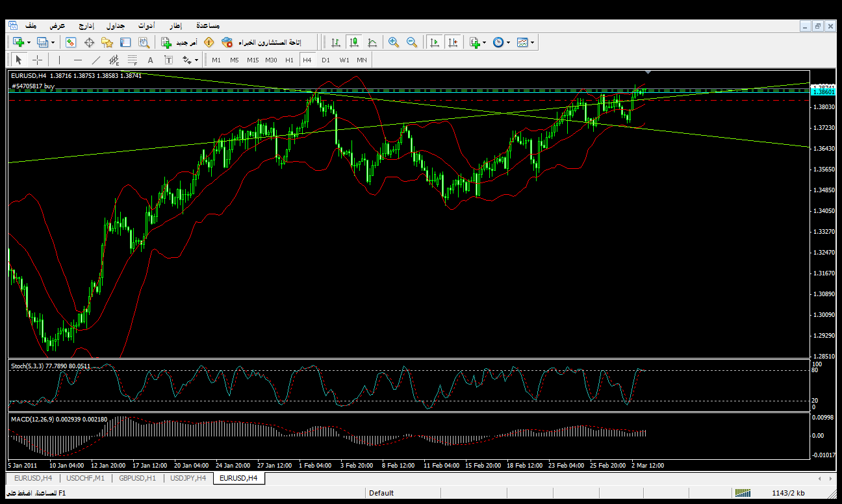Screen dimensions: 842x504
Task: Zoom out of the chart
Action: tap(411, 42)
